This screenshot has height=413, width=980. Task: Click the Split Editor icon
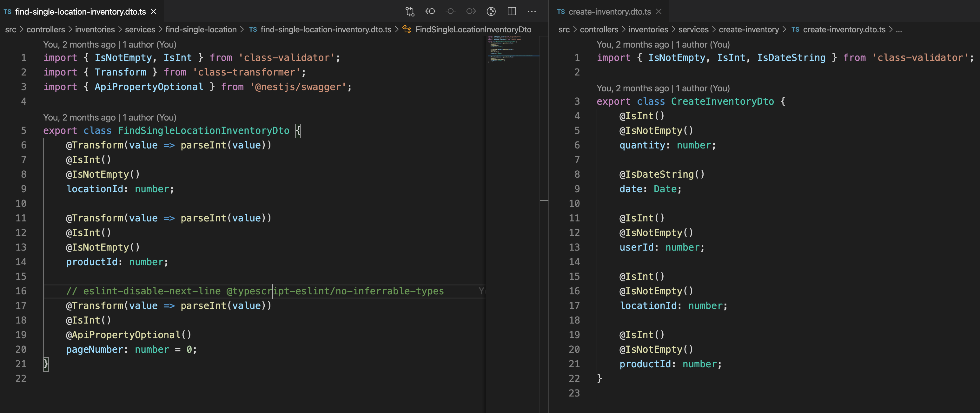tap(512, 11)
